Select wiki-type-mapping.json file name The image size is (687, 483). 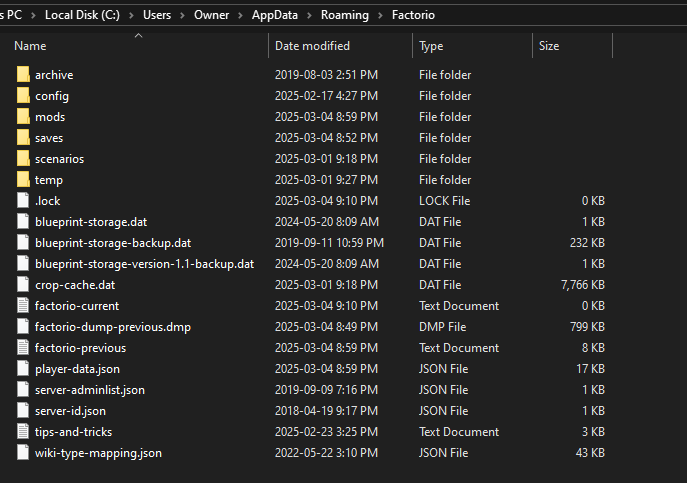tap(98, 453)
